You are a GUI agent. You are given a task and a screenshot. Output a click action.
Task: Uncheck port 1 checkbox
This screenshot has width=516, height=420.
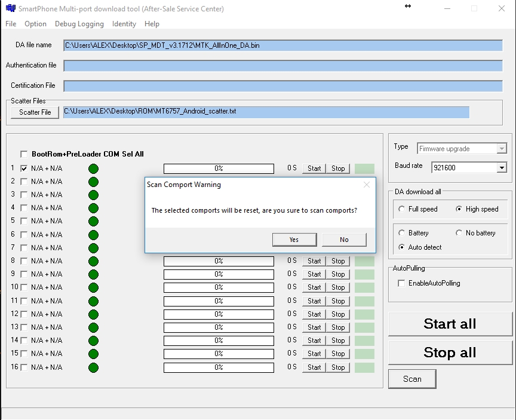pyautogui.click(x=24, y=168)
